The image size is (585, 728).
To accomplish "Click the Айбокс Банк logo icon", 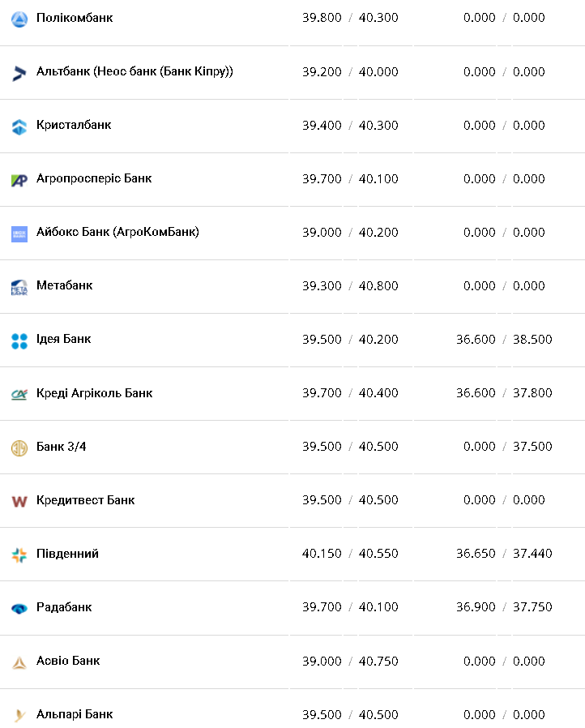I will [x=19, y=233].
